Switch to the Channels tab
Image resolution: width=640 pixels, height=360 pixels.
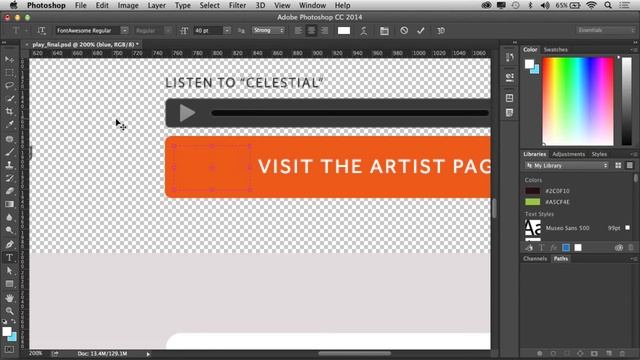535,259
